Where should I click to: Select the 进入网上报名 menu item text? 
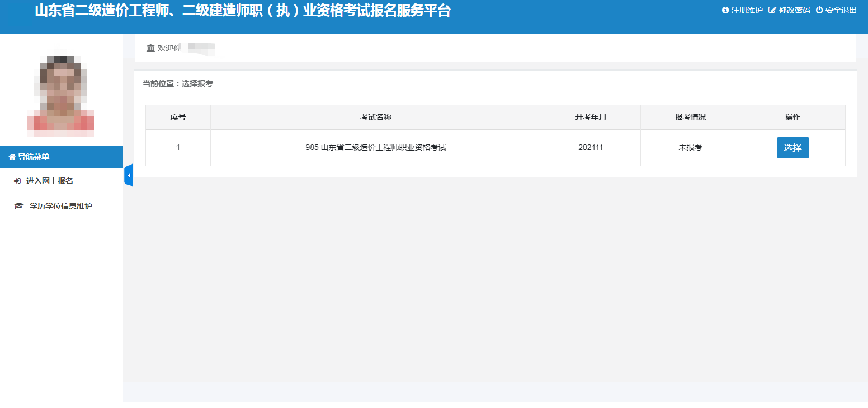50,181
